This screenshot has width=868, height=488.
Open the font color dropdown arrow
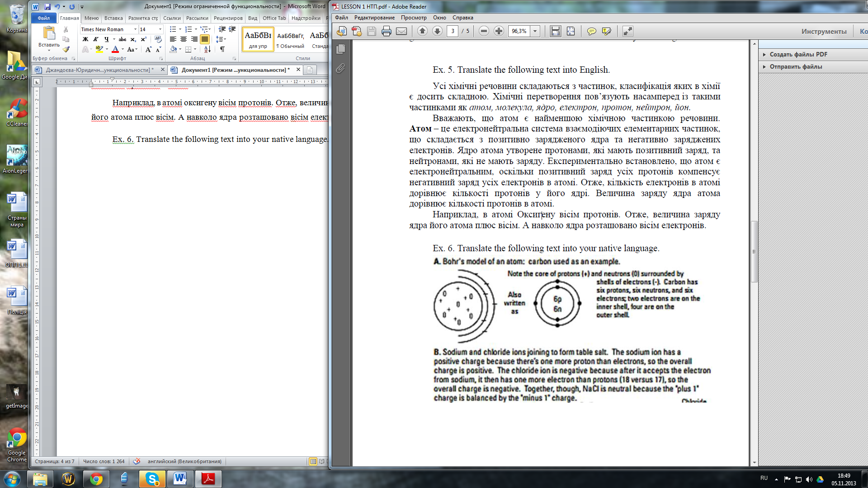(x=123, y=49)
